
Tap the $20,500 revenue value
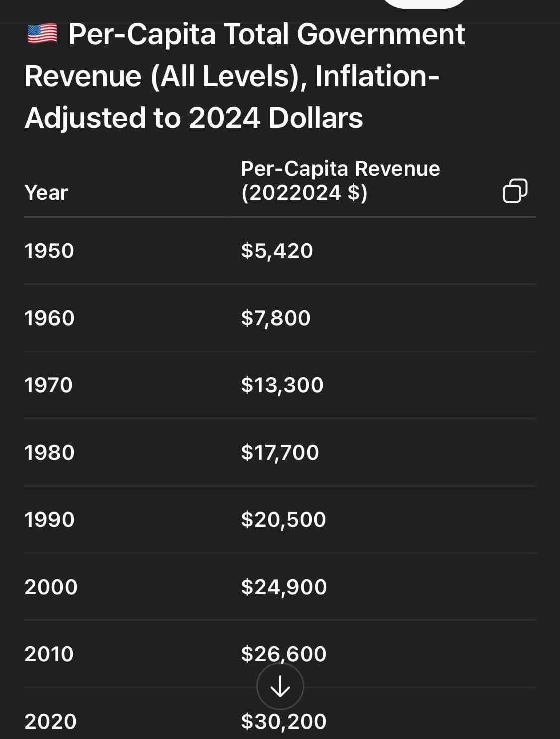[x=284, y=519]
